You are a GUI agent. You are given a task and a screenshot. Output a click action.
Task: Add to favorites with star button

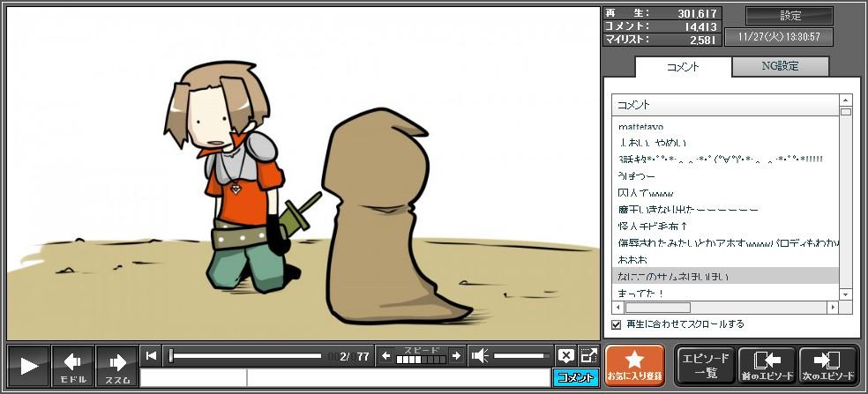(635, 366)
